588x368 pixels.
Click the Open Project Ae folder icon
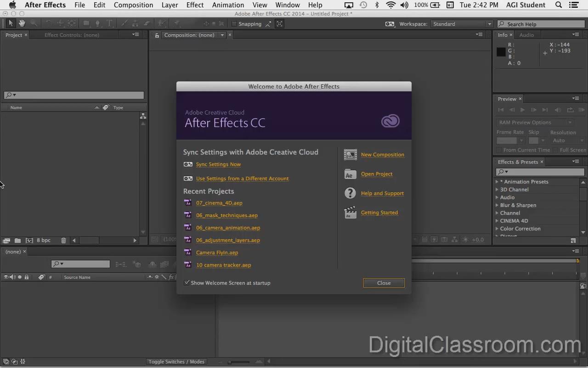[x=350, y=174]
